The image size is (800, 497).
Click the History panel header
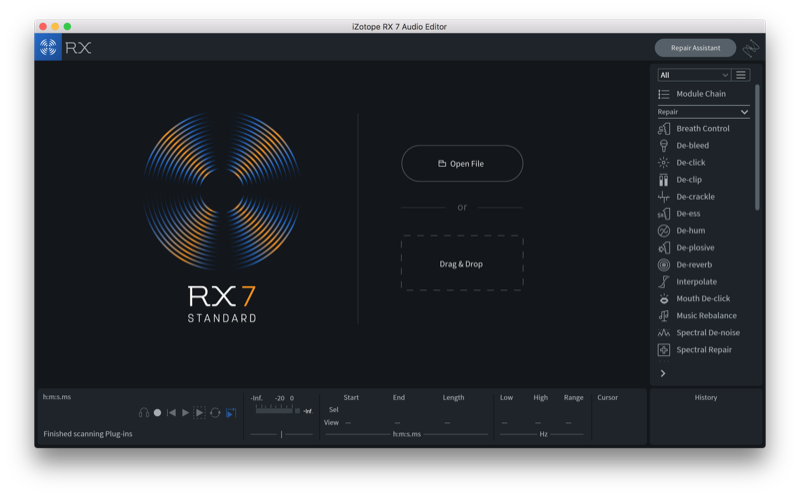[706, 397]
